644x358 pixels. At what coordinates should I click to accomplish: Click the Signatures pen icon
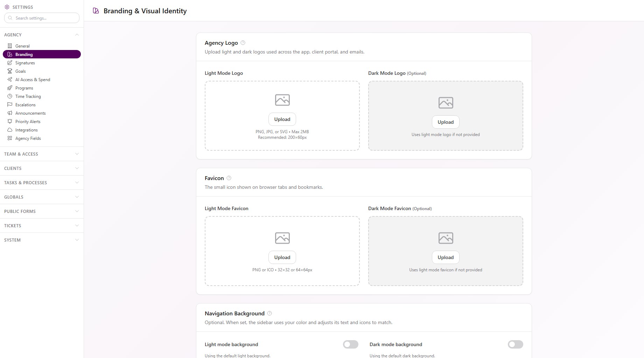pyautogui.click(x=10, y=63)
